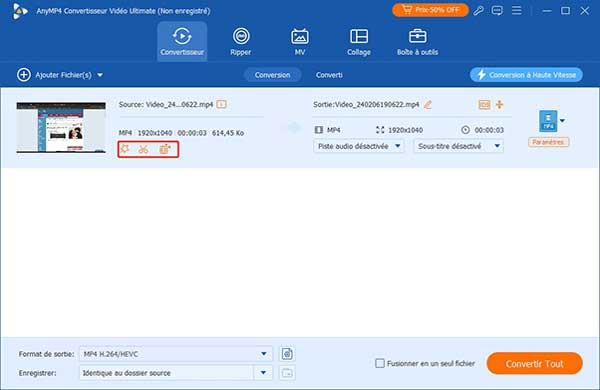Toggle Conversion à Haute Vitesse

pyautogui.click(x=526, y=75)
